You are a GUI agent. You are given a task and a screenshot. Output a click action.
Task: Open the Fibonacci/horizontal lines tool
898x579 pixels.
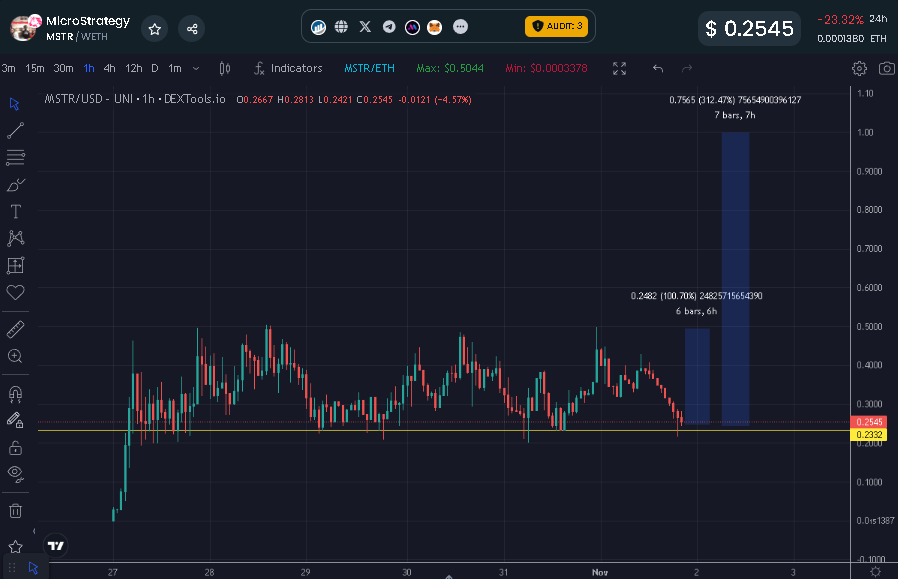click(15, 157)
